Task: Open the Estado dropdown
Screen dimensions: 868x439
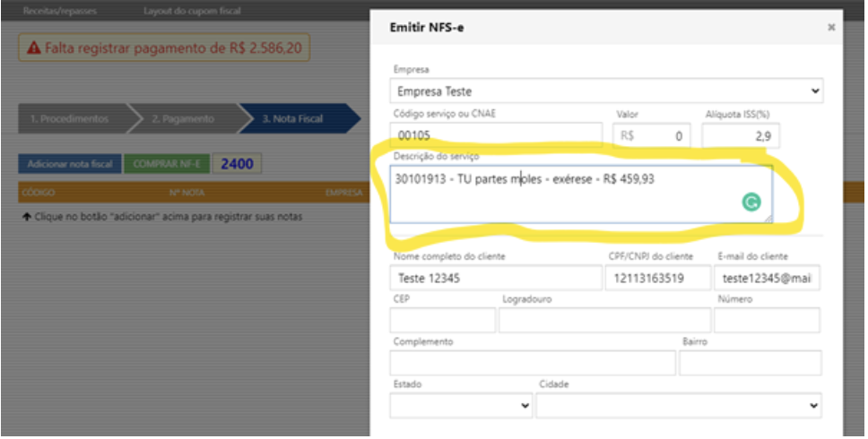Action: (461, 405)
